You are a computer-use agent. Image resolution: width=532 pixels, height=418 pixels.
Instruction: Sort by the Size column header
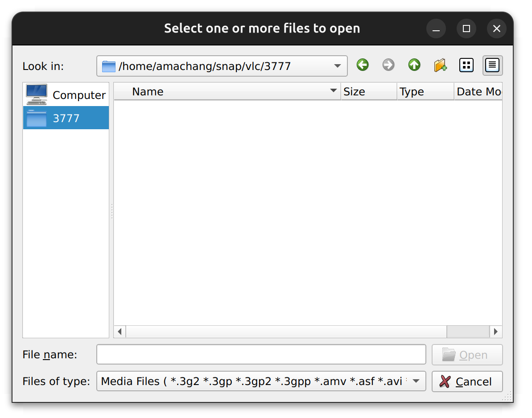click(x=369, y=91)
